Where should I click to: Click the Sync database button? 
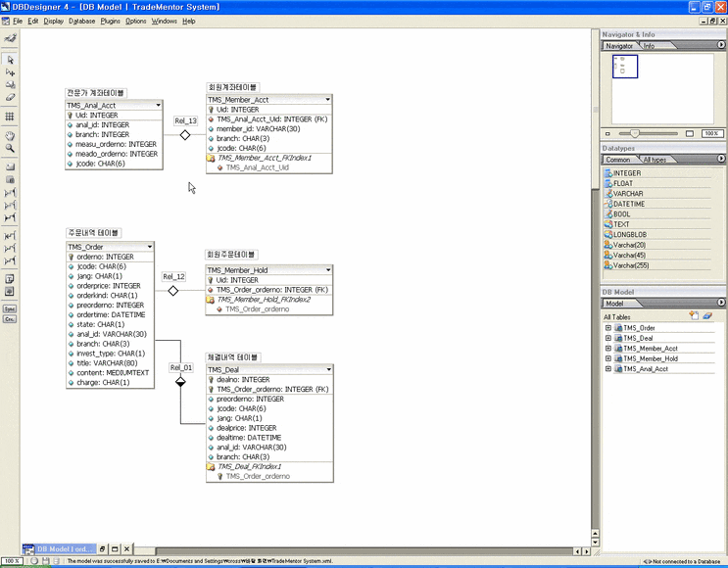[x=11, y=308]
